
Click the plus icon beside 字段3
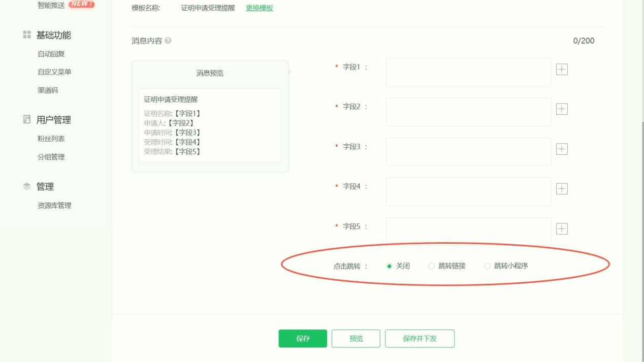(x=562, y=149)
